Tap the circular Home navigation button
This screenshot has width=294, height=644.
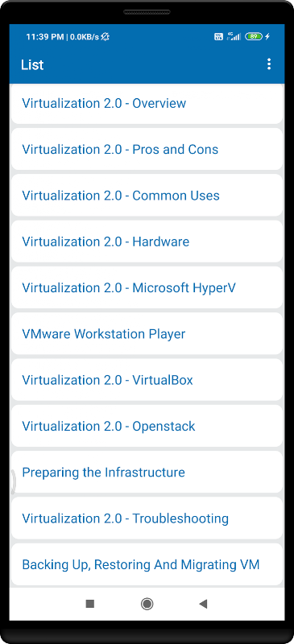click(x=147, y=603)
